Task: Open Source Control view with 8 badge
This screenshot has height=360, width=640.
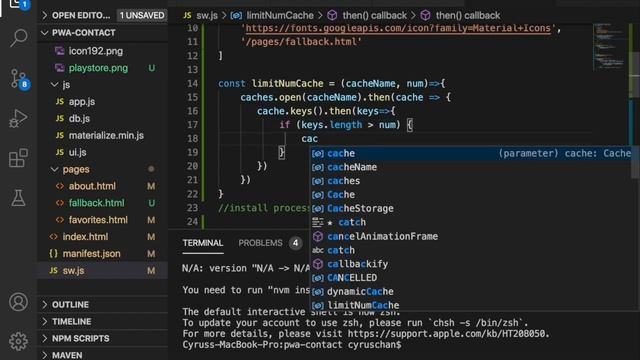Action: click(18, 78)
